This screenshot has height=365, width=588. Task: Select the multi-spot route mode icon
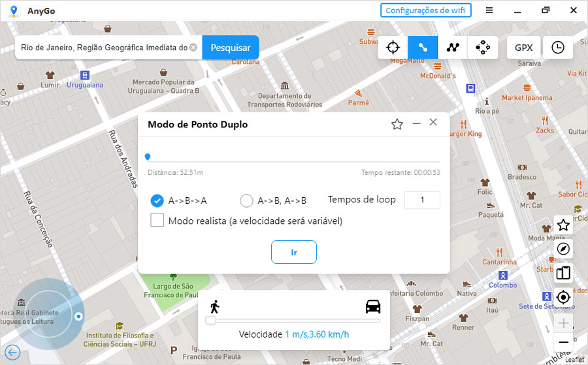(453, 48)
